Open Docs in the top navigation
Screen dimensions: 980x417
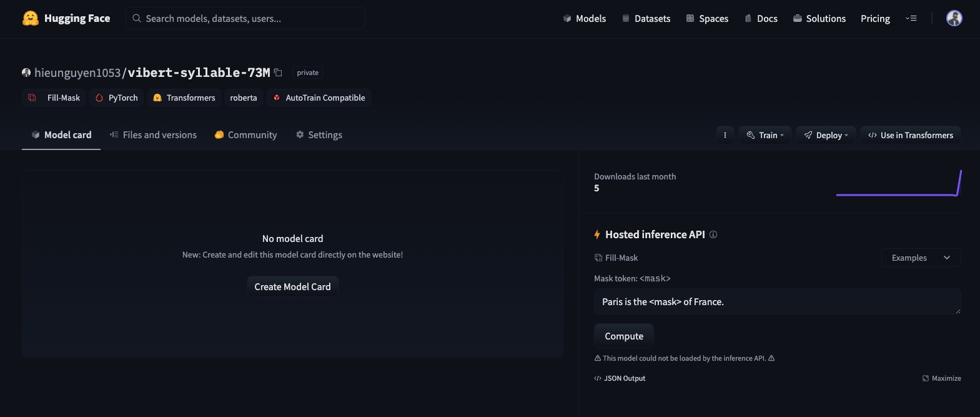tap(761, 18)
